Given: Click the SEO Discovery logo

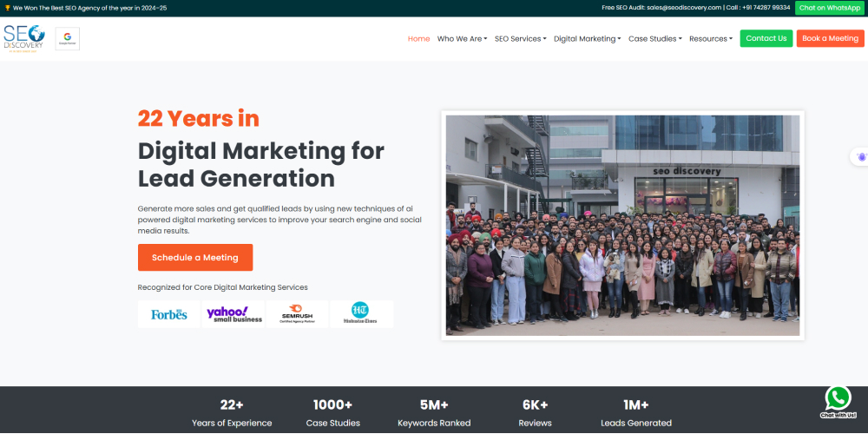Looking at the screenshot, I should point(23,38).
